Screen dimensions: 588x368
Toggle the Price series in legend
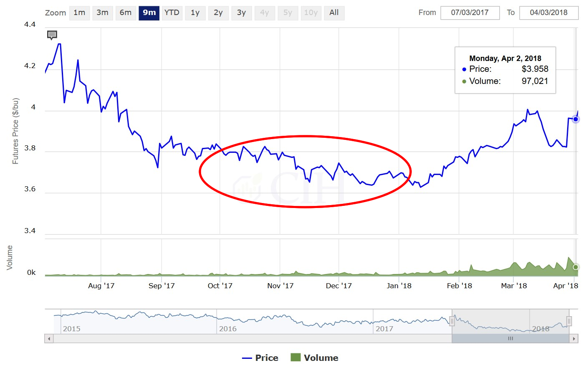click(260, 358)
